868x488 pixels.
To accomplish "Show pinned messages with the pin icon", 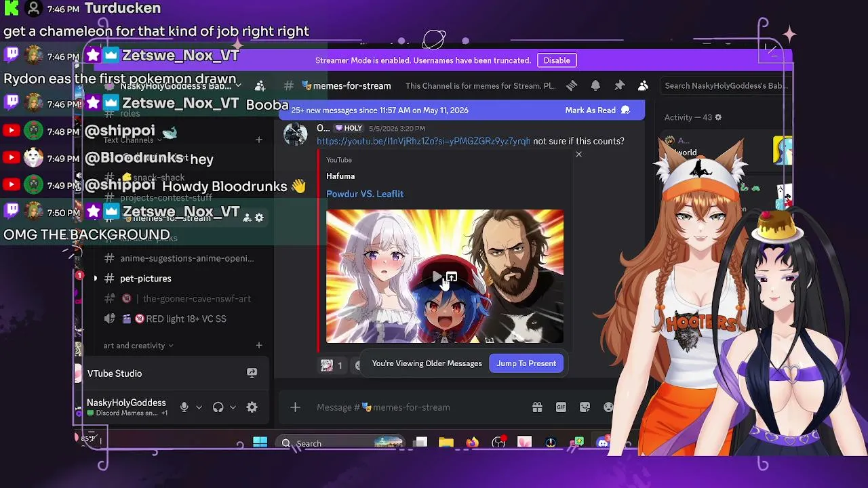I will [x=619, y=85].
